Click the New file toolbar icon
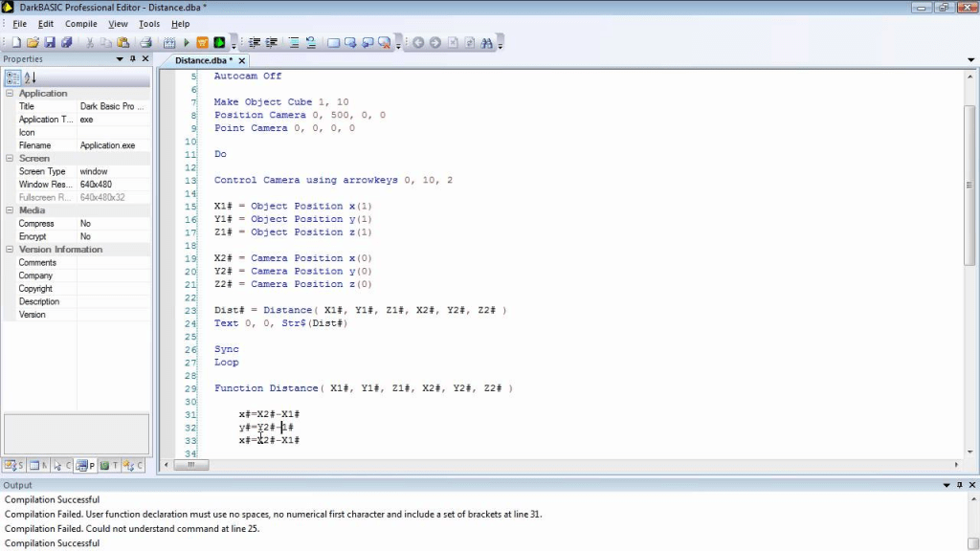980x551 pixels. tap(16, 43)
